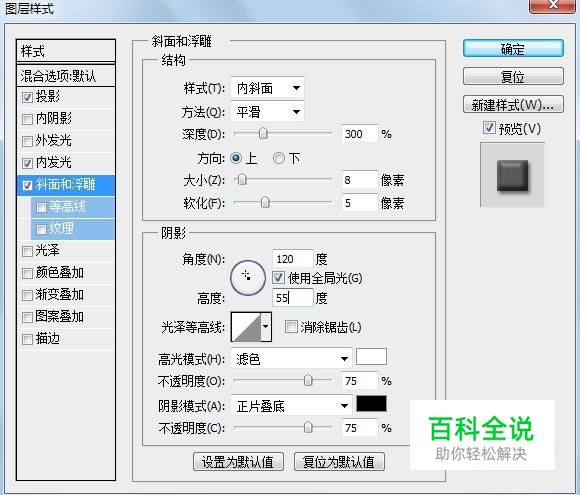Open 阴影模式(A) dropdown showing 正片叠底
The image size is (580, 495).
[291, 406]
